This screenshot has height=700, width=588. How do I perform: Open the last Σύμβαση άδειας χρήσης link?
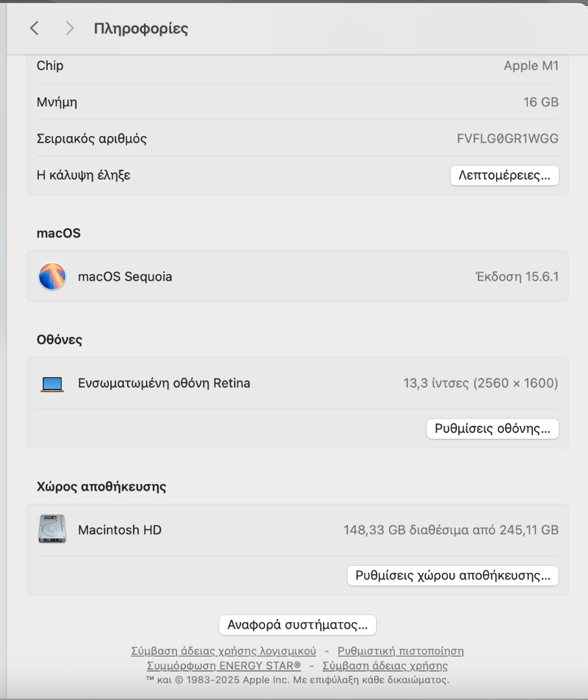coord(385,666)
